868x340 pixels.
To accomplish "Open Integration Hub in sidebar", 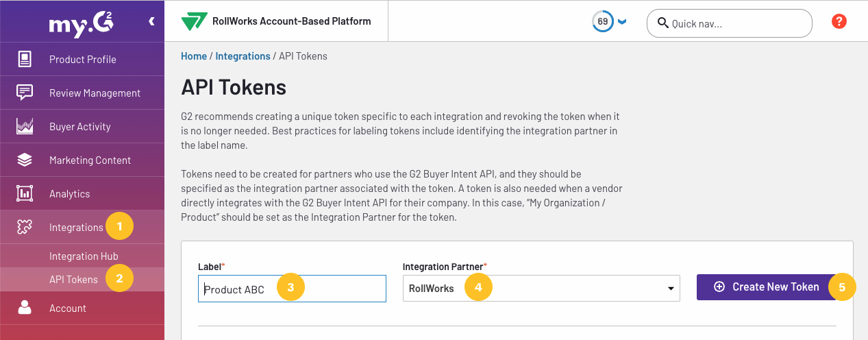I will click(84, 256).
